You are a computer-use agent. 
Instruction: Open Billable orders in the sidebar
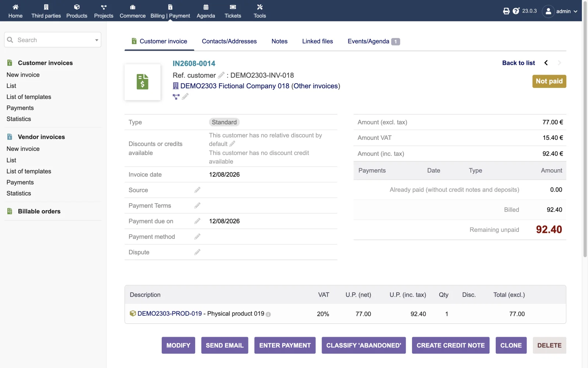pos(39,211)
